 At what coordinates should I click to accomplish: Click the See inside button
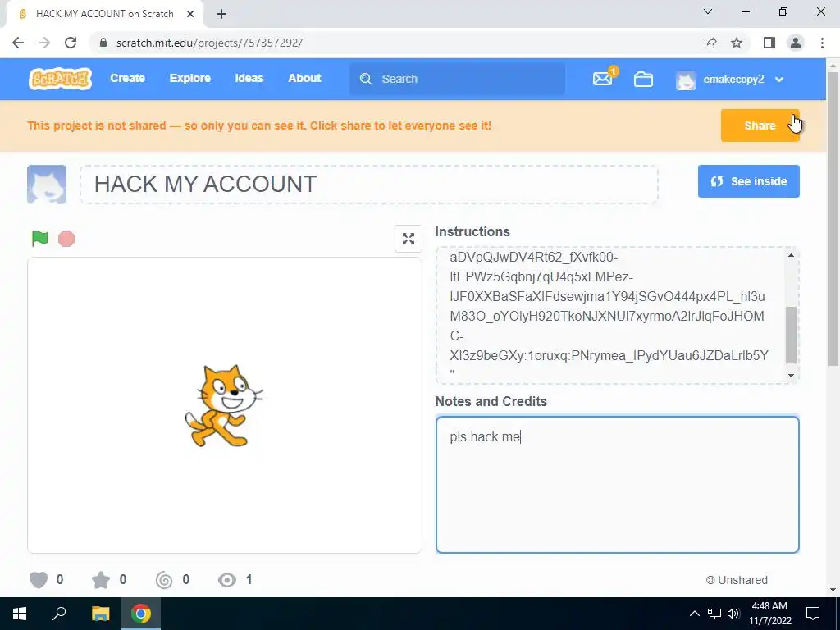pyautogui.click(x=748, y=181)
